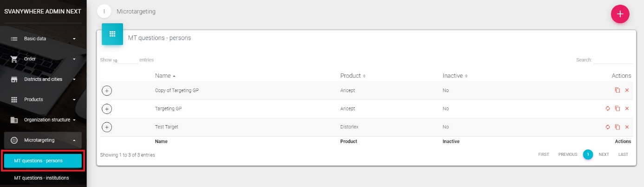The height and width of the screenshot is (187, 644).
Task: Click the refresh icon for Targeting GP
Action: coord(607,108)
